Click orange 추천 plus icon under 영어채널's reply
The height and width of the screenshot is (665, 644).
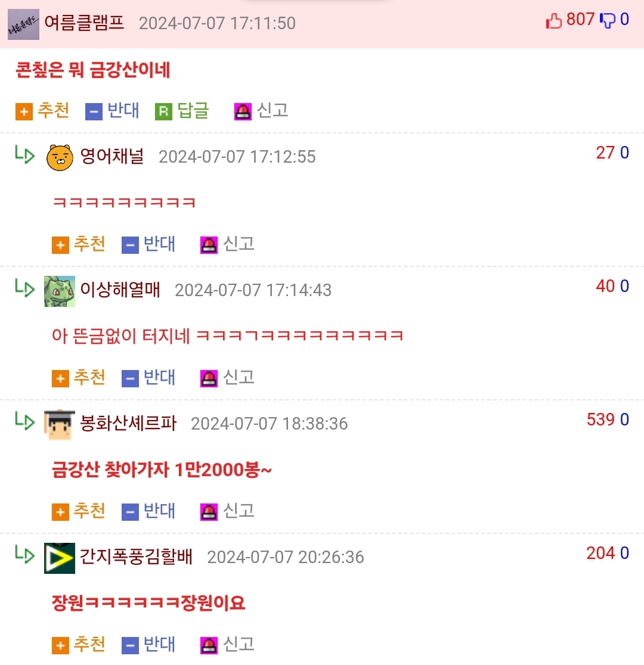point(60,245)
